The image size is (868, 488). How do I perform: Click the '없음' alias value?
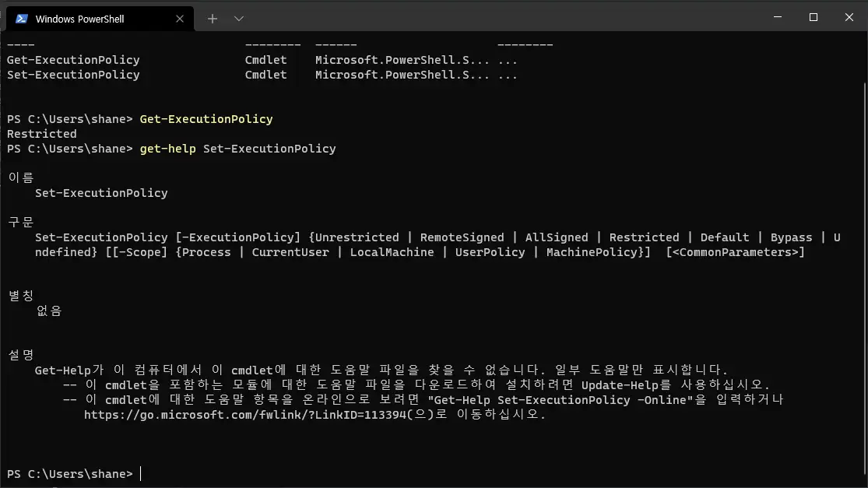pyautogui.click(x=49, y=311)
